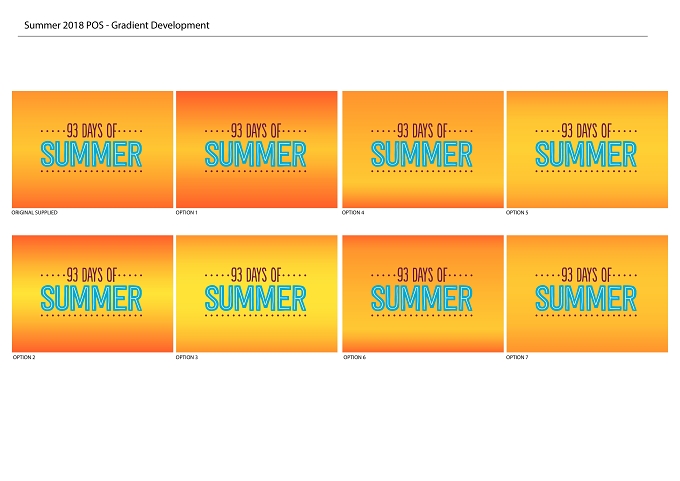Select the Option 4 gradient thumbnail
The width and height of the screenshot is (680, 481).
[x=423, y=149]
